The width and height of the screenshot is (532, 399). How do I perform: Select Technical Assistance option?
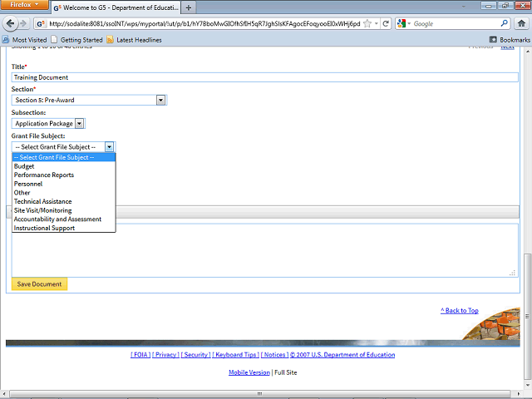[64, 201]
